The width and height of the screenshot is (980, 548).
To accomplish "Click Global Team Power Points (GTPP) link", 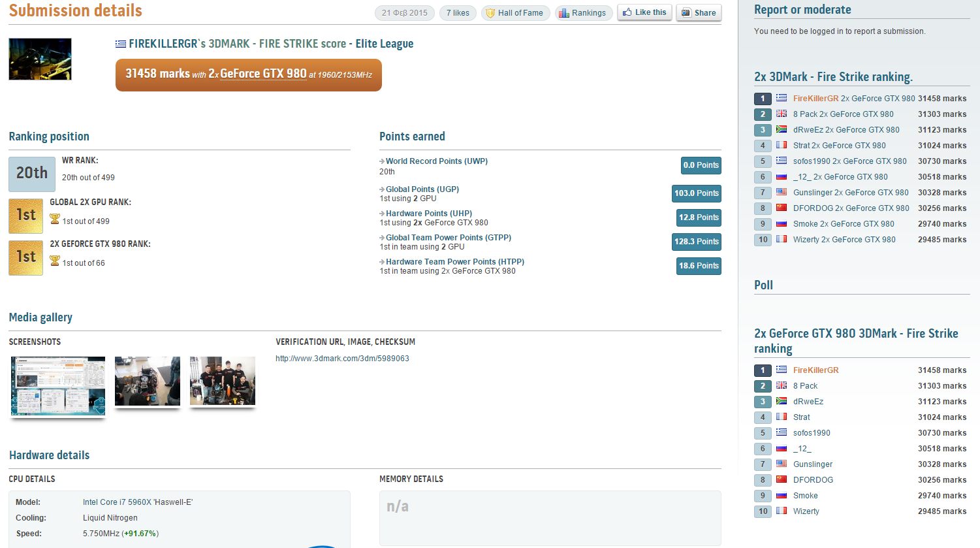I will (449, 238).
